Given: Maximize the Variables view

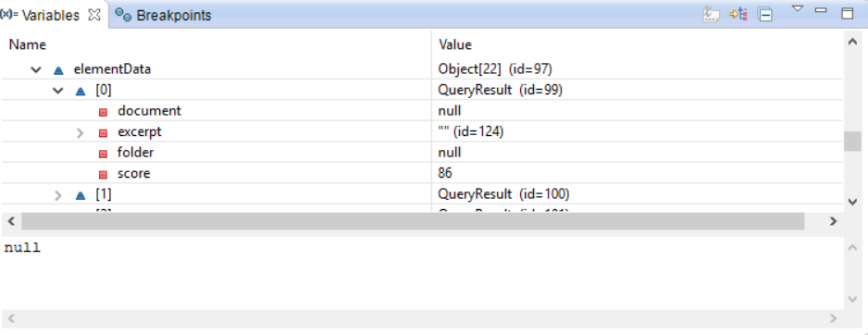Looking at the screenshot, I should coord(848,13).
